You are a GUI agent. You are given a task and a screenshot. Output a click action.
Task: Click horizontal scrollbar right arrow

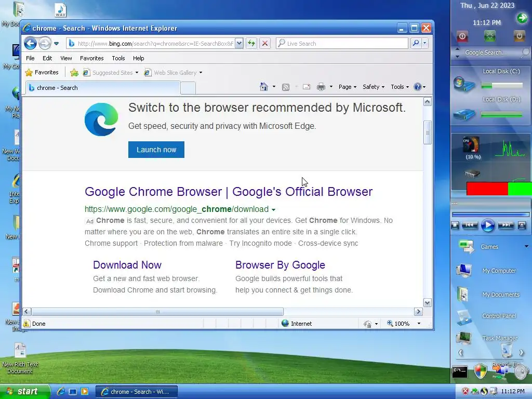coord(418,312)
